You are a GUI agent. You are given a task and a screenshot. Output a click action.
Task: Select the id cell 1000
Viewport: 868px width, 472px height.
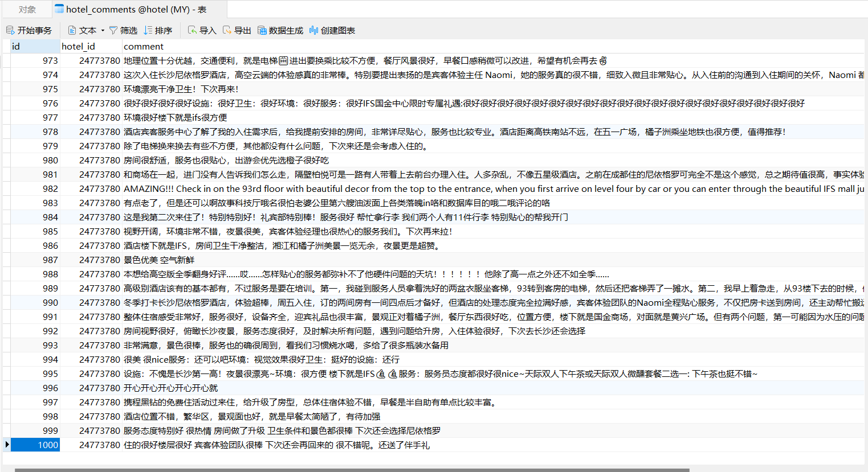[x=35, y=445]
